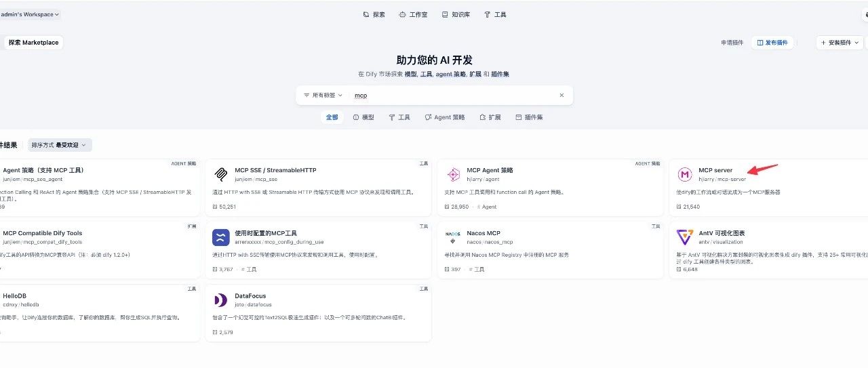Open the DataFocus card title
The width and height of the screenshot is (868, 368).
(x=250, y=296)
